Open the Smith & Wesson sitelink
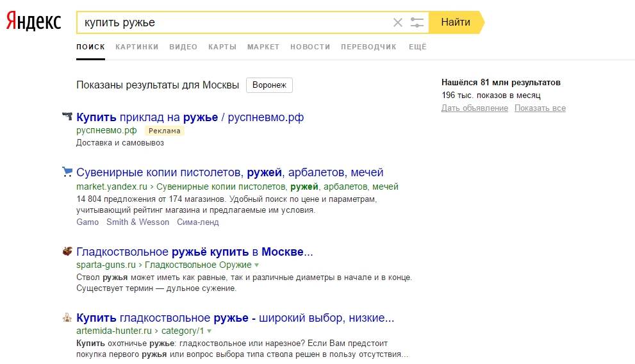The height and width of the screenshot is (364, 635). pos(138,222)
